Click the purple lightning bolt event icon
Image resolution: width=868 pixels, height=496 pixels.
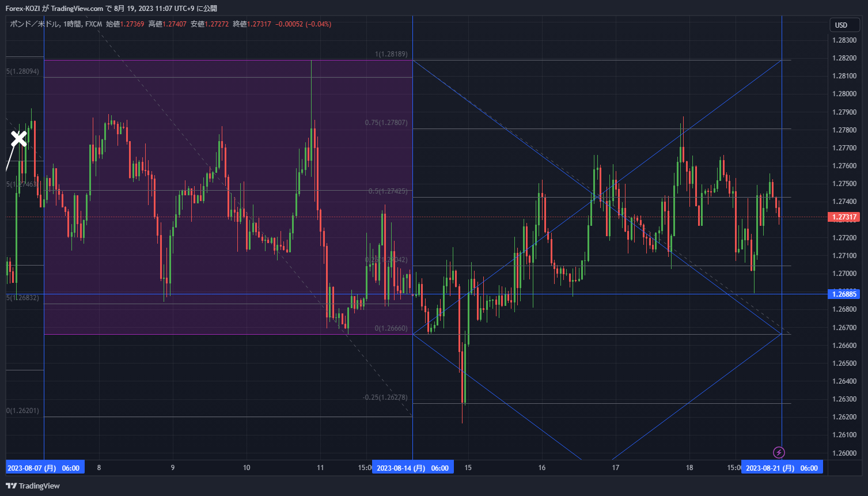pos(779,452)
